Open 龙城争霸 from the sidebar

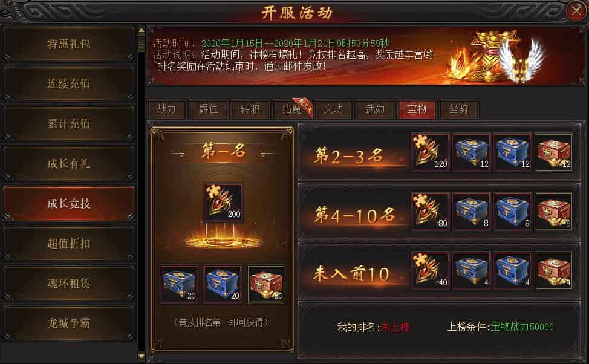coord(68,323)
